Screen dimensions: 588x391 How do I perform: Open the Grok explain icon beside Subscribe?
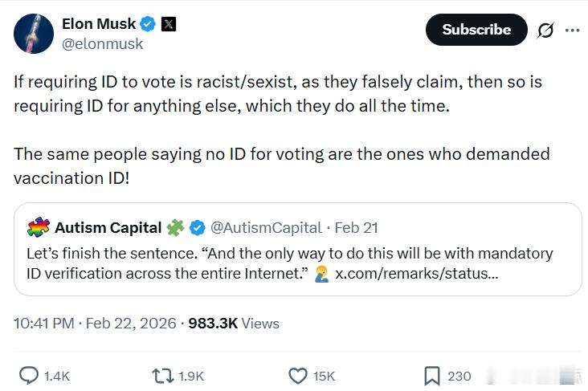545,31
